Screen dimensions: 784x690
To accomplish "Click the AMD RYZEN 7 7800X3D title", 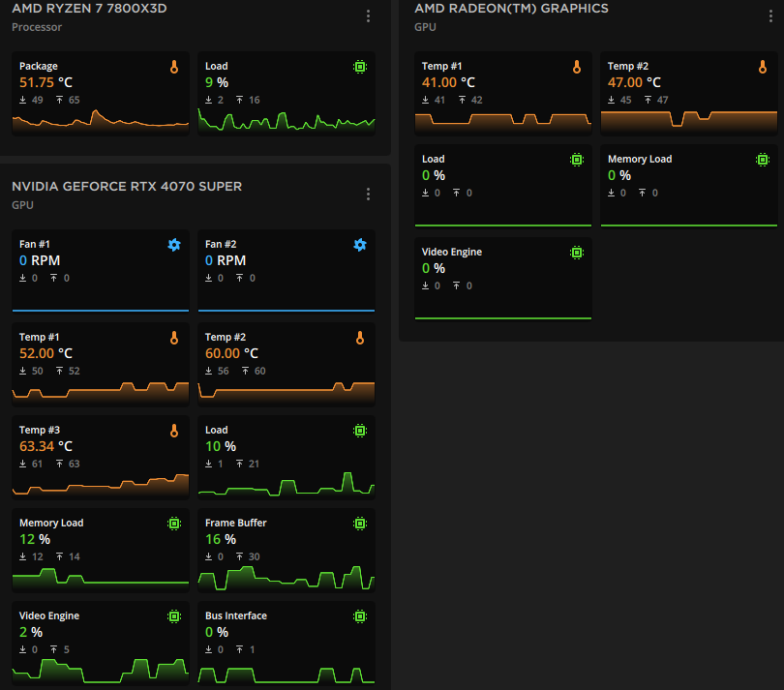I will tap(89, 9).
